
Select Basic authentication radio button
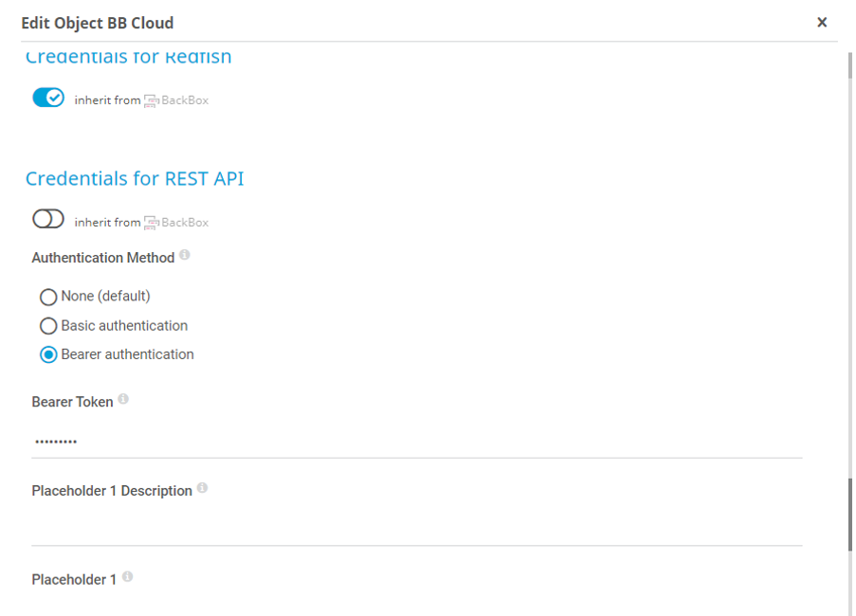pyautogui.click(x=48, y=326)
